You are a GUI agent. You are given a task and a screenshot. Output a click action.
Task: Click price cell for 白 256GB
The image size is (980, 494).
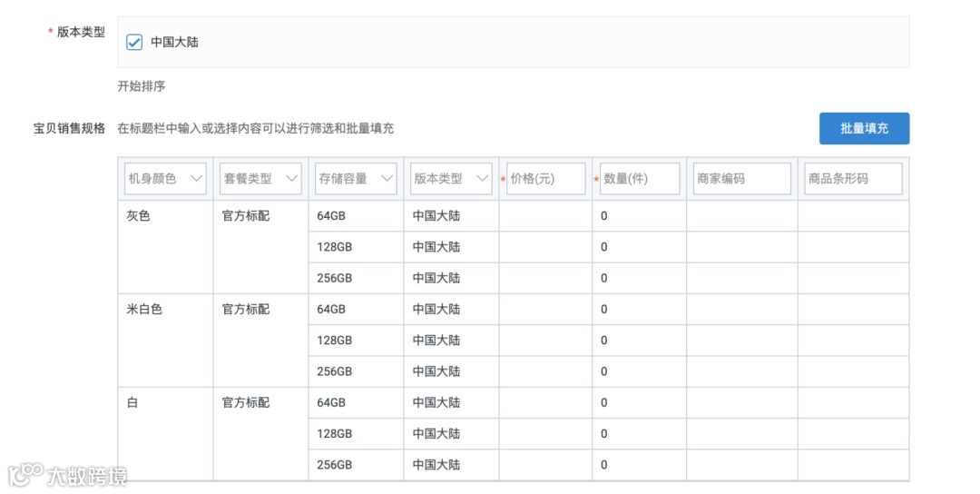tap(545, 465)
